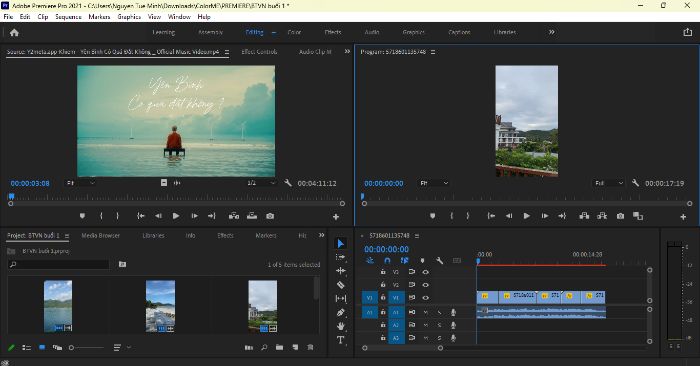Create new bin in Project panel

point(279,347)
